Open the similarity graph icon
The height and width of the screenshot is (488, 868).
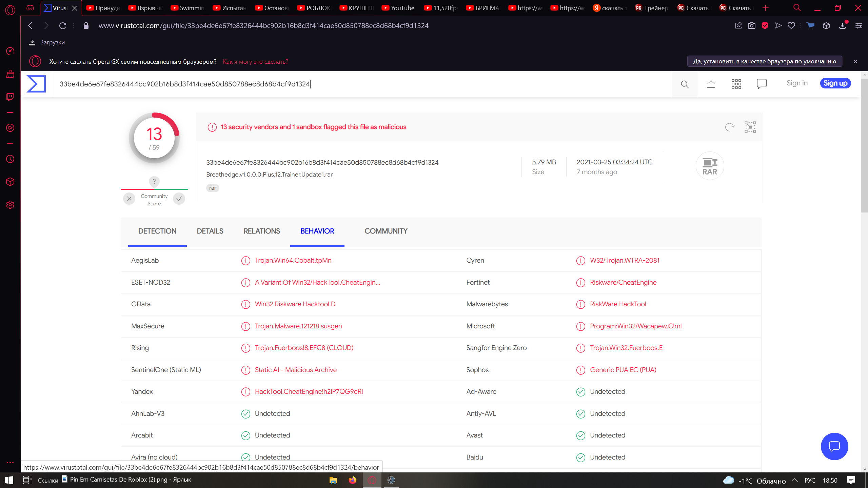pos(750,127)
